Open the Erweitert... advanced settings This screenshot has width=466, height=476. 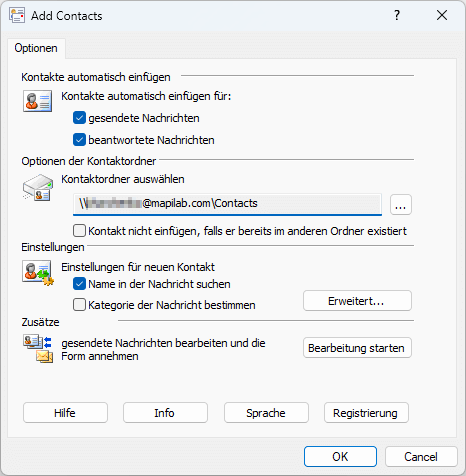click(x=357, y=301)
